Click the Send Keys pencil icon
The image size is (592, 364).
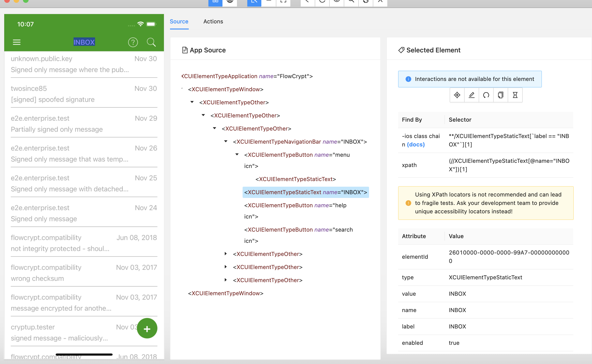471,95
